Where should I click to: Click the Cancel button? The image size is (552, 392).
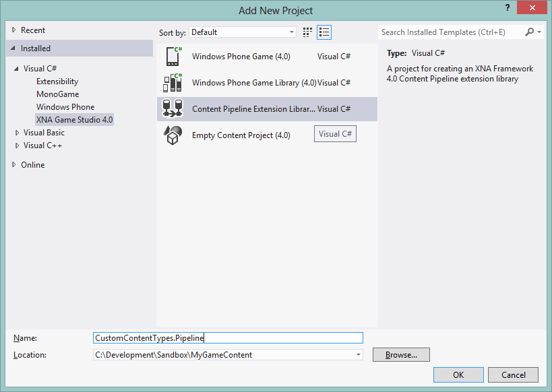point(513,374)
